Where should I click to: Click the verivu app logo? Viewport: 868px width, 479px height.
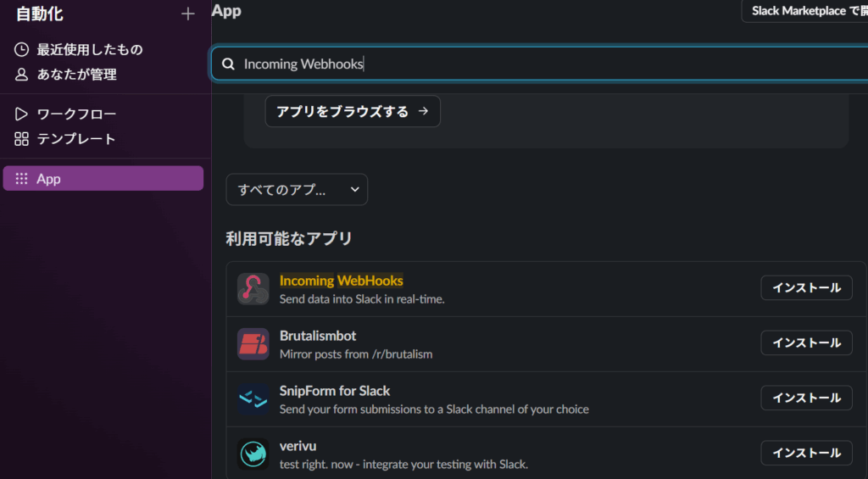253,454
